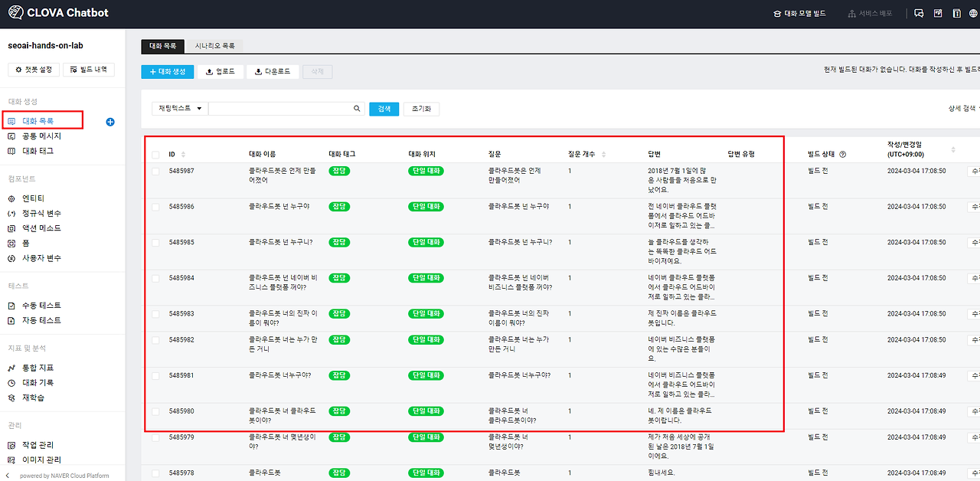This screenshot has height=481, width=980.
Task: Click the CLOVA Chatbot logo
Action: pyautogui.click(x=57, y=13)
